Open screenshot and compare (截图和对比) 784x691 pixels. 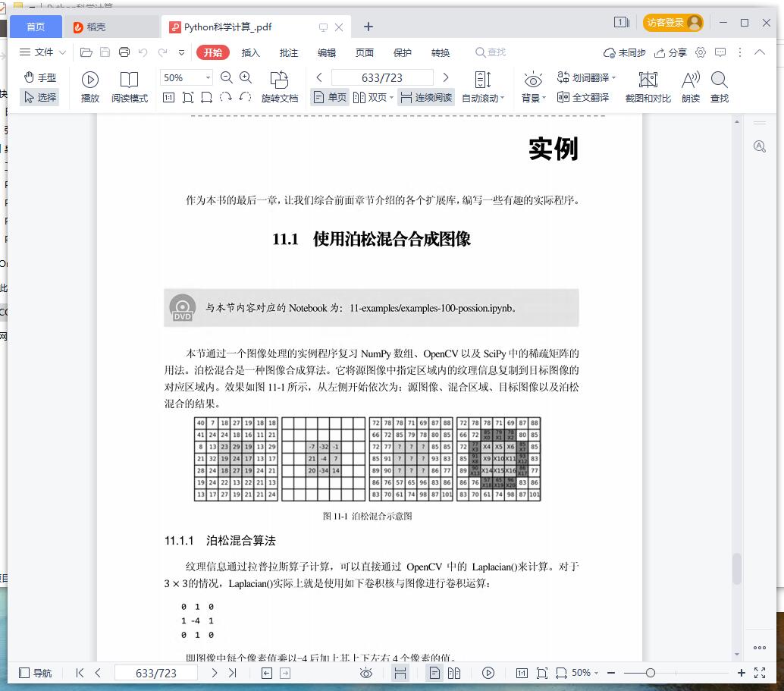click(x=648, y=87)
